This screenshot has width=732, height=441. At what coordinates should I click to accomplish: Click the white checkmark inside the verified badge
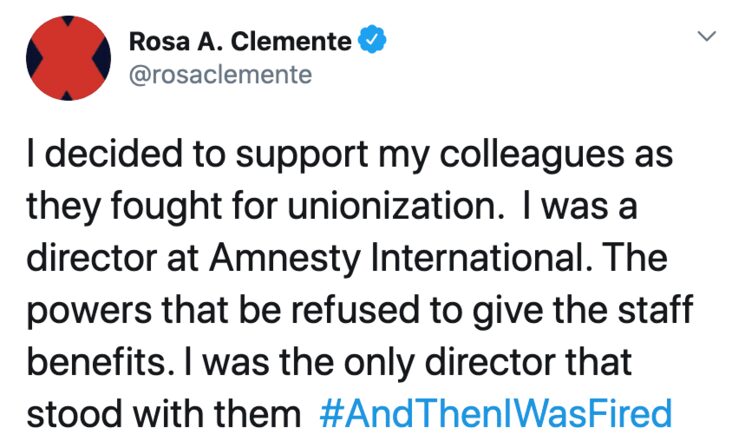pos(372,41)
